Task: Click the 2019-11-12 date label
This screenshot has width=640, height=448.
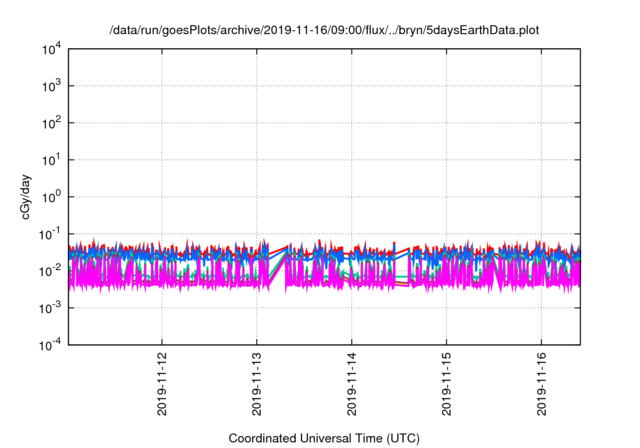Action: point(162,382)
